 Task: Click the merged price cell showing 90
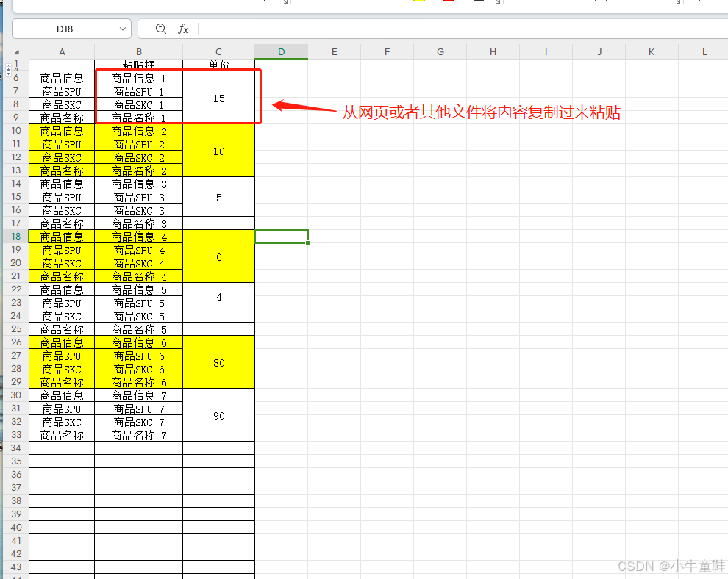[x=218, y=415]
